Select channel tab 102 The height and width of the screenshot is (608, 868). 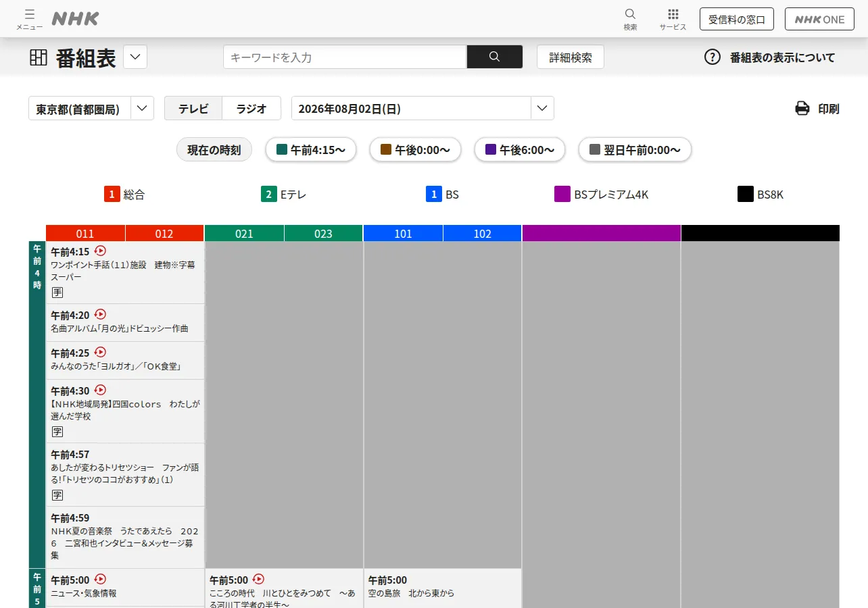(482, 233)
